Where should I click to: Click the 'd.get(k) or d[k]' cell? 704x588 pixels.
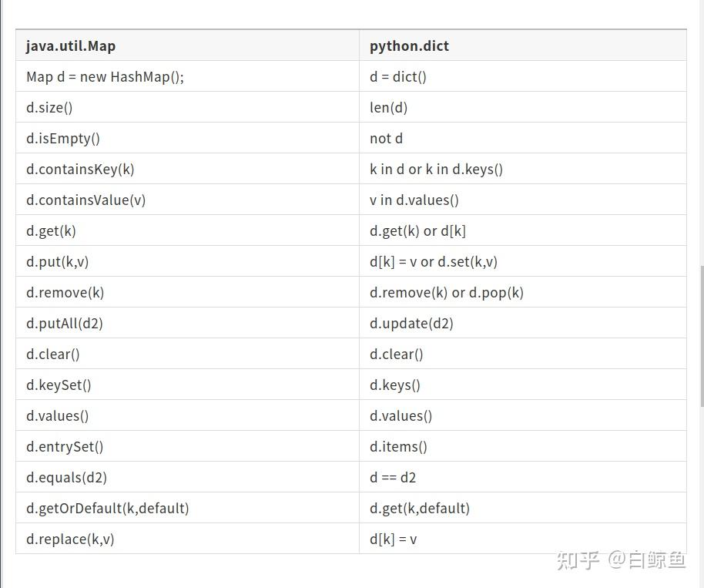[x=523, y=230]
